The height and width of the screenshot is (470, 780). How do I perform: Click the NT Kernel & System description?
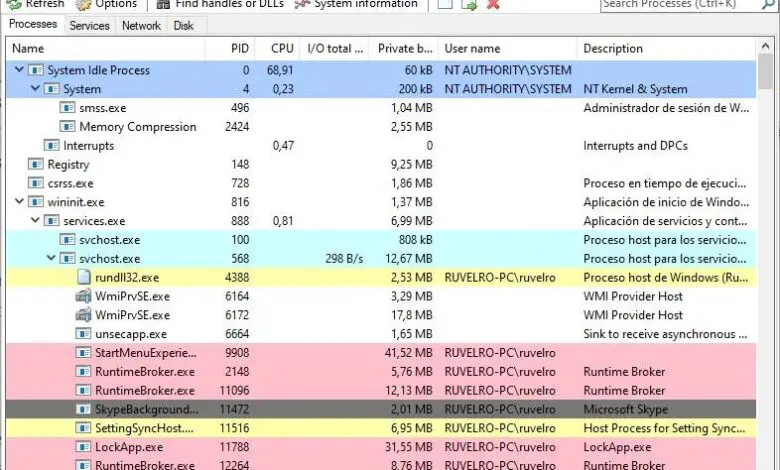635,89
